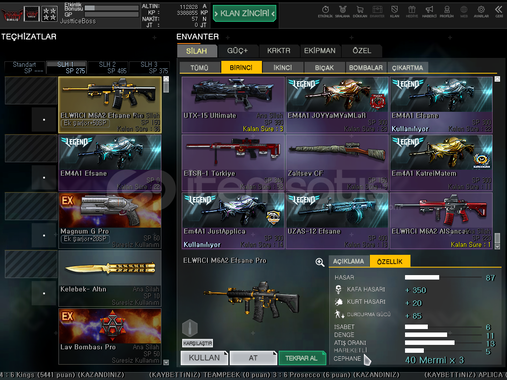Viewport: 507px width, 380px height.
Task: Open the Hediye gift box icon
Action: [x=412, y=11]
